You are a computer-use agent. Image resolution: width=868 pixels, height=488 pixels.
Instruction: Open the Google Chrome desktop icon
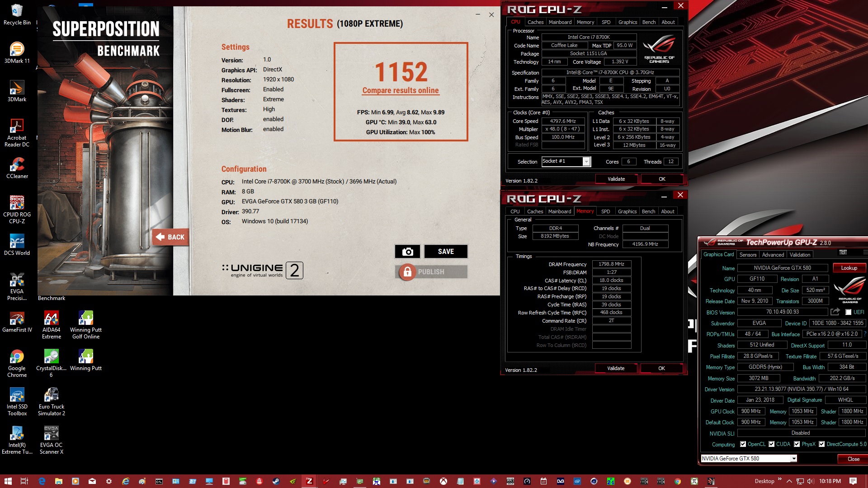[x=17, y=363]
